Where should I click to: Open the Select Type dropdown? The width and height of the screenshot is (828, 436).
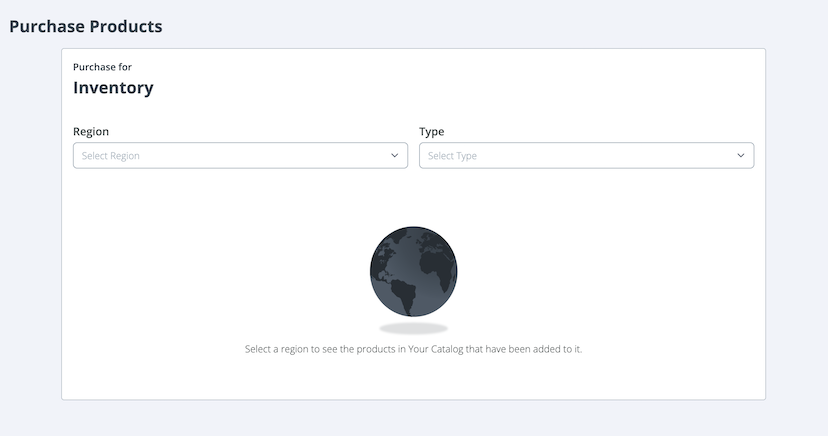coord(586,156)
